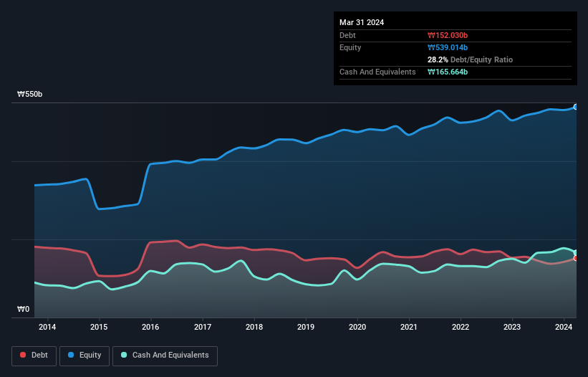
Task: Click the 2022 x-axis label
Action: click(461, 327)
